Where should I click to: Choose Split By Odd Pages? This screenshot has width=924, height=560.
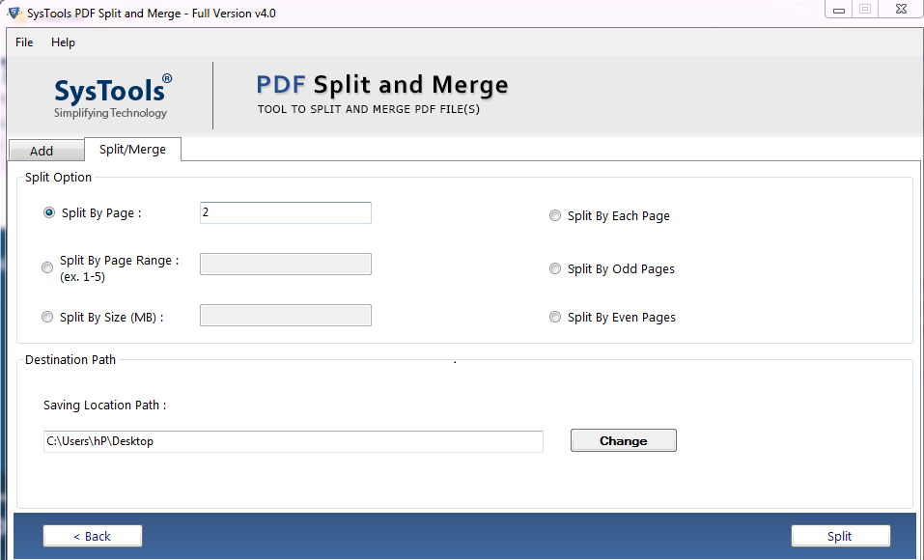pos(555,268)
